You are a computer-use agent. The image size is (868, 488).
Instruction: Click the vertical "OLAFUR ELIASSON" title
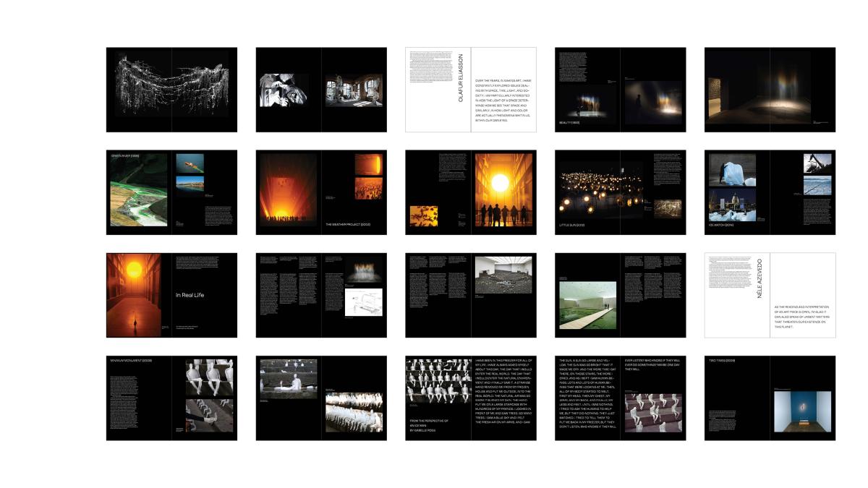pos(461,78)
